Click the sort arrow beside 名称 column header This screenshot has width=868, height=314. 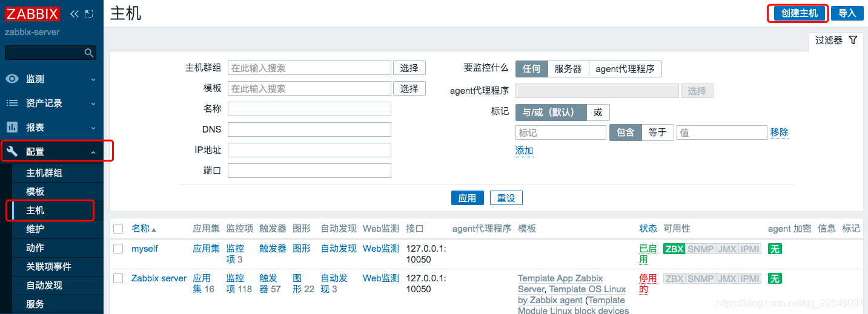click(x=154, y=229)
